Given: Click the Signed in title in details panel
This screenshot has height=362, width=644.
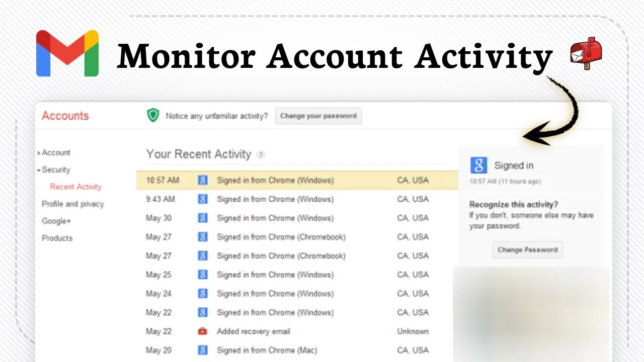Looking at the screenshot, I should click(x=514, y=165).
